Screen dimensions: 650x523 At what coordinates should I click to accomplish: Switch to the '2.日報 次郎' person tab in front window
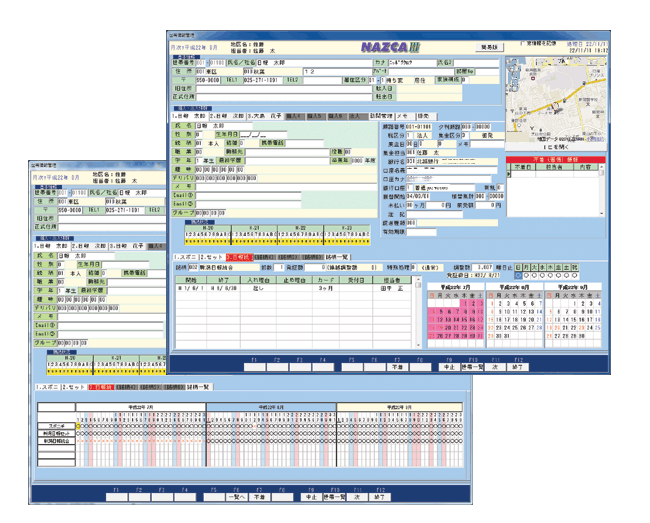coord(227,116)
